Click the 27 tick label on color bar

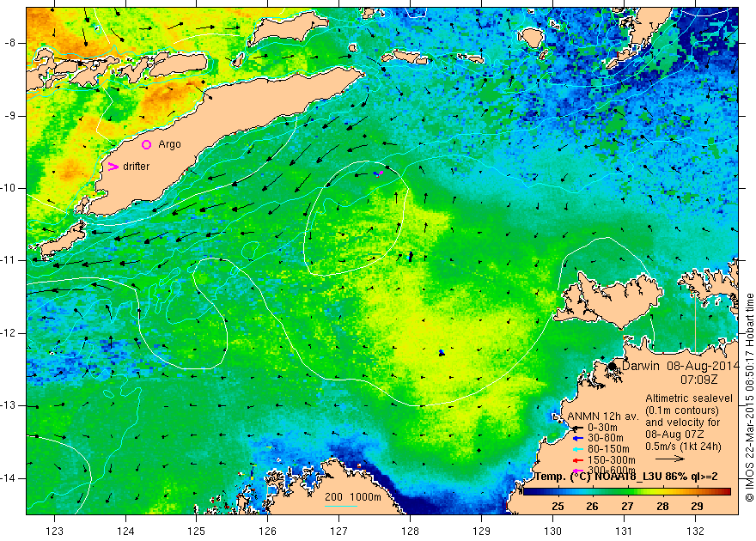click(x=627, y=507)
